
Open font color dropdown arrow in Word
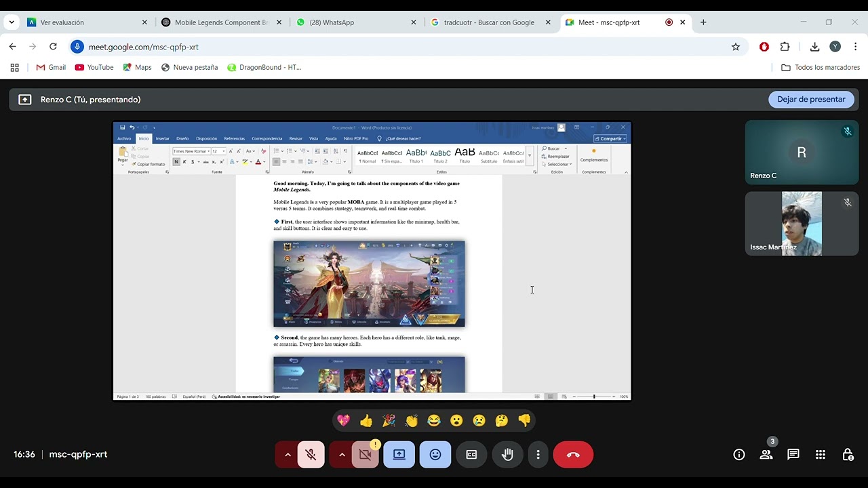pyautogui.click(x=264, y=162)
